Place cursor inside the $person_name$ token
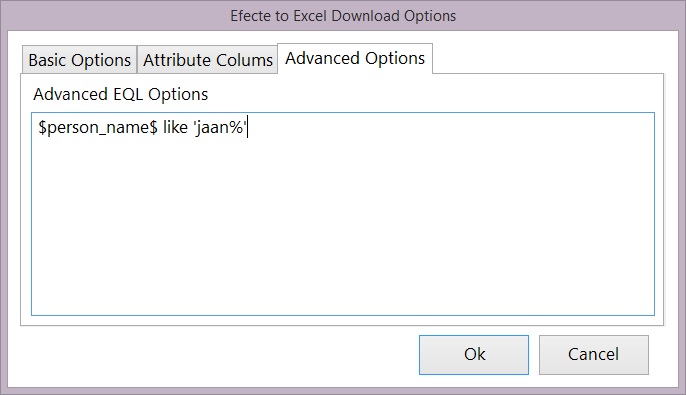 tap(98, 127)
